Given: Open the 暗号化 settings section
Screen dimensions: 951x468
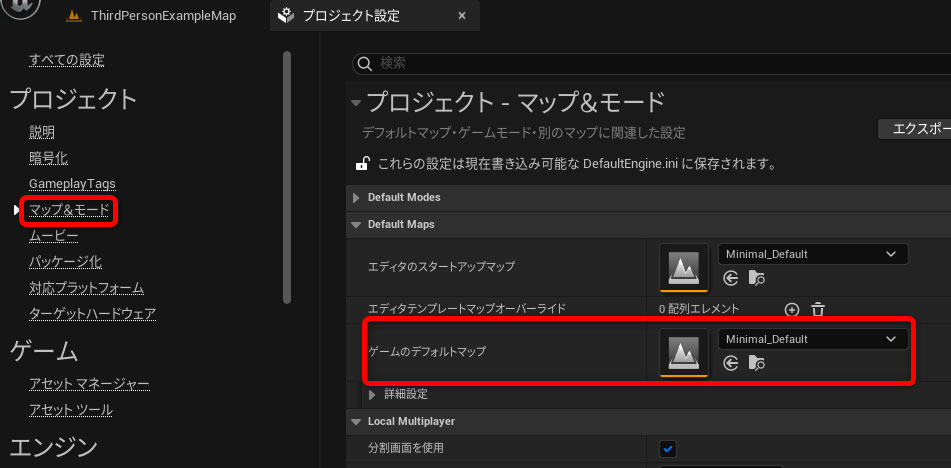Looking at the screenshot, I should pos(49,158).
